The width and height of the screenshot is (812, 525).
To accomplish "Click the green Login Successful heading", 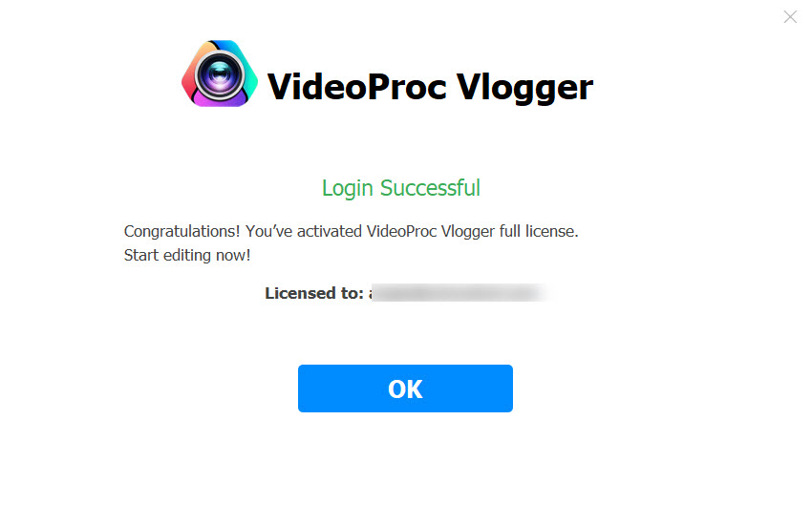I will pyautogui.click(x=401, y=188).
